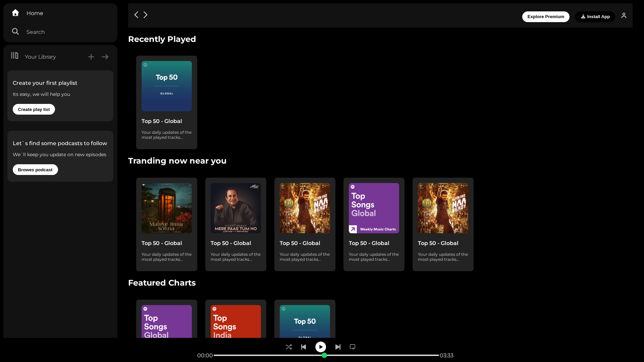Open the Top 50 featured chart cover
This screenshot has width=644, height=362.
[305, 321]
